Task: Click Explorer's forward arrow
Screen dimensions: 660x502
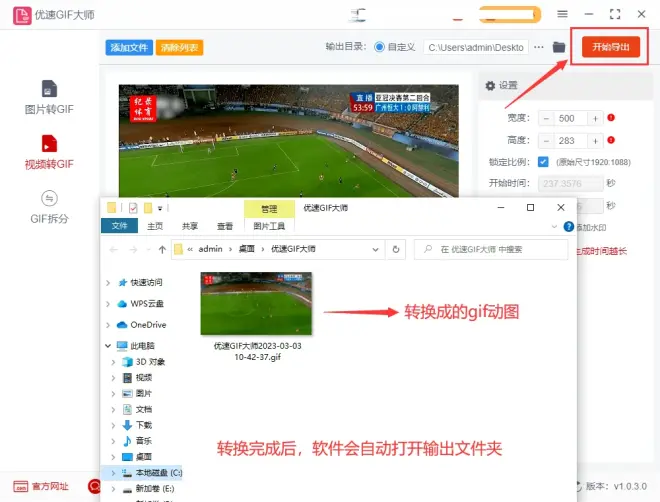Action: (133, 250)
